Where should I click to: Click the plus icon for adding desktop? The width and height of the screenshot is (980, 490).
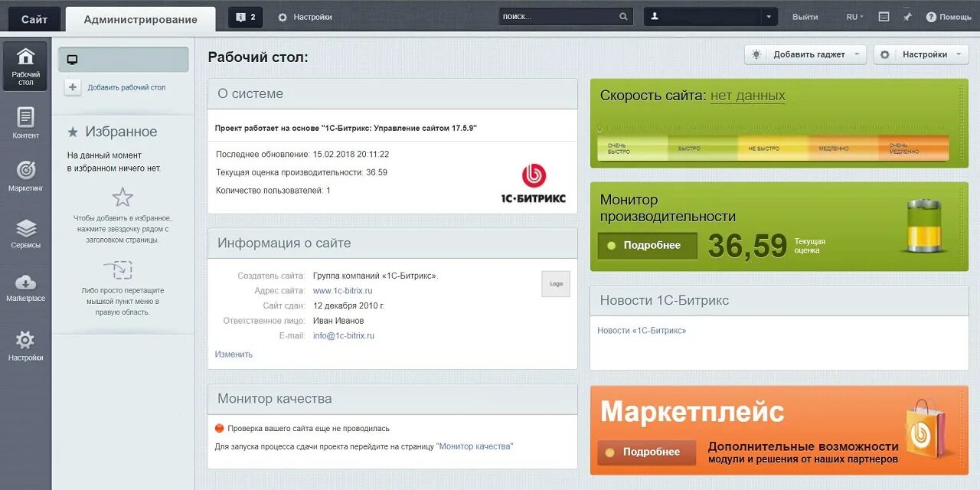[73, 87]
